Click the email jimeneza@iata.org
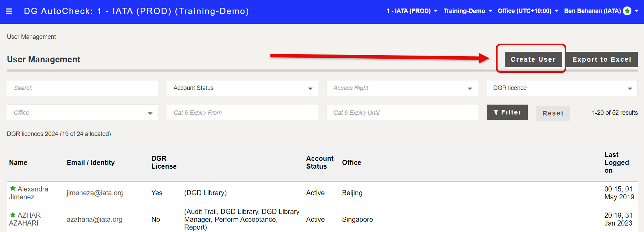The height and width of the screenshot is (232, 644). [95, 193]
